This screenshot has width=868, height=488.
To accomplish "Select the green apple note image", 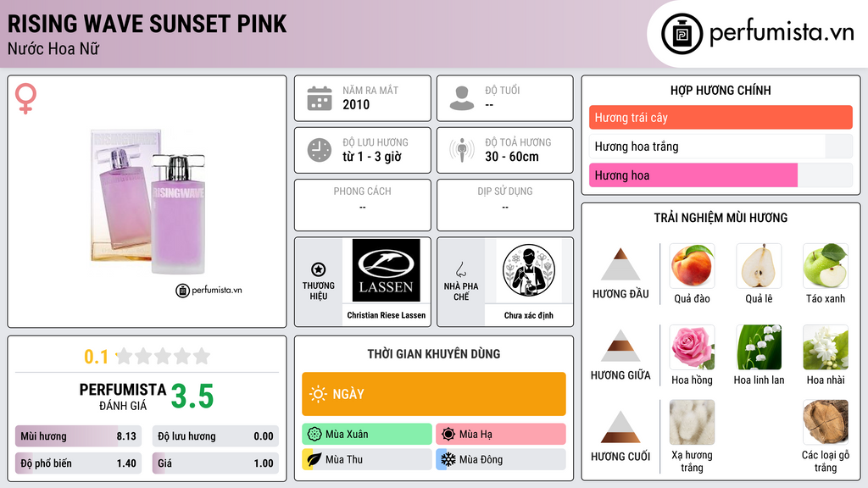I will click(826, 265).
